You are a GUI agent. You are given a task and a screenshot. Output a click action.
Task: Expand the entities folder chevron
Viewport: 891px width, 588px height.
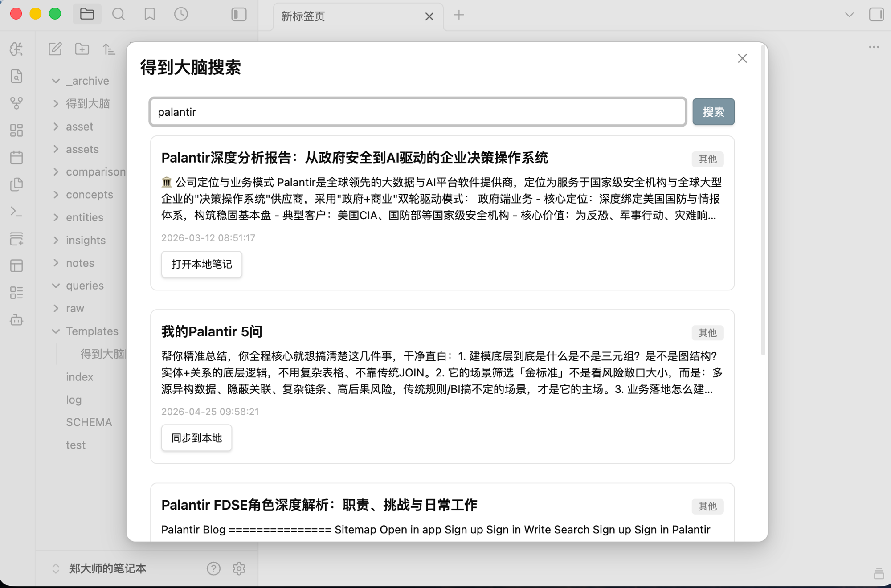(x=56, y=217)
